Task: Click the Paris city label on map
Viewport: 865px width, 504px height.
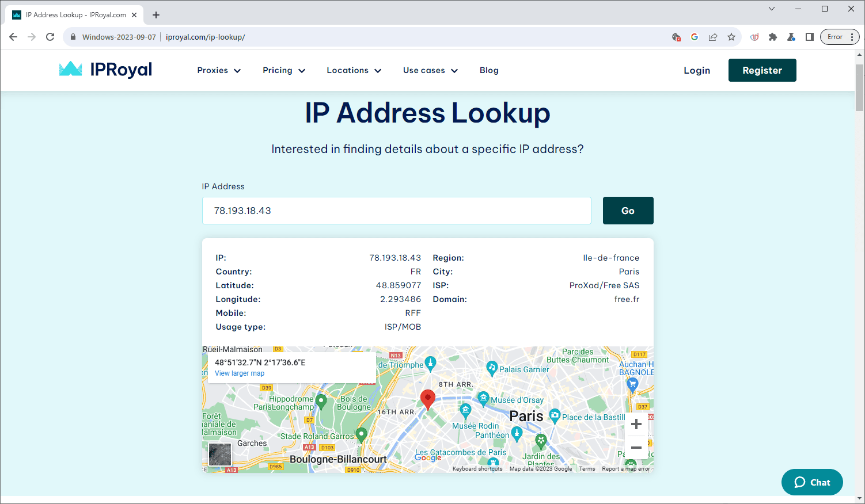Action: pos(526,416)
